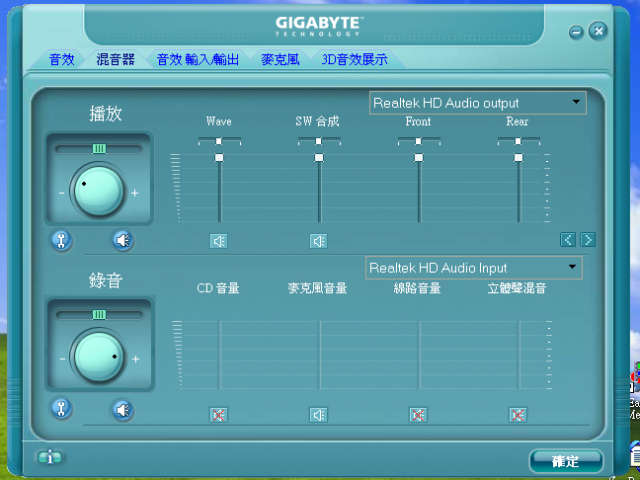Mute the Wave channel
Screen dimensions: 640x480
point(219,241)
